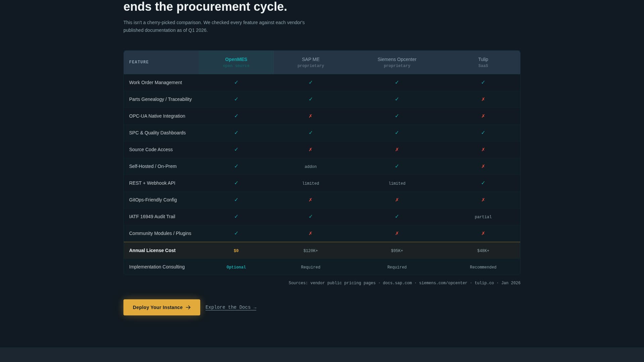Click the FEATURE column header
This screenshot has height=362, width=644.
tap(139, 62)
